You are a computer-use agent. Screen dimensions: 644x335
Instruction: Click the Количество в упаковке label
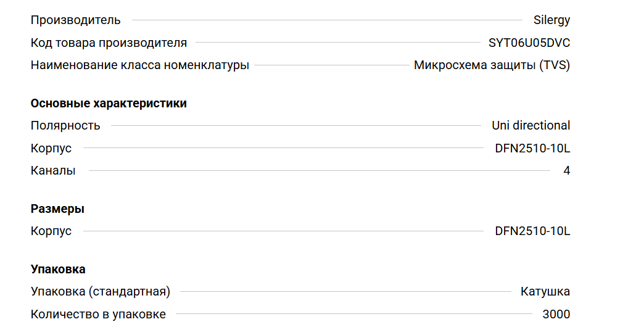pos(98,315)
